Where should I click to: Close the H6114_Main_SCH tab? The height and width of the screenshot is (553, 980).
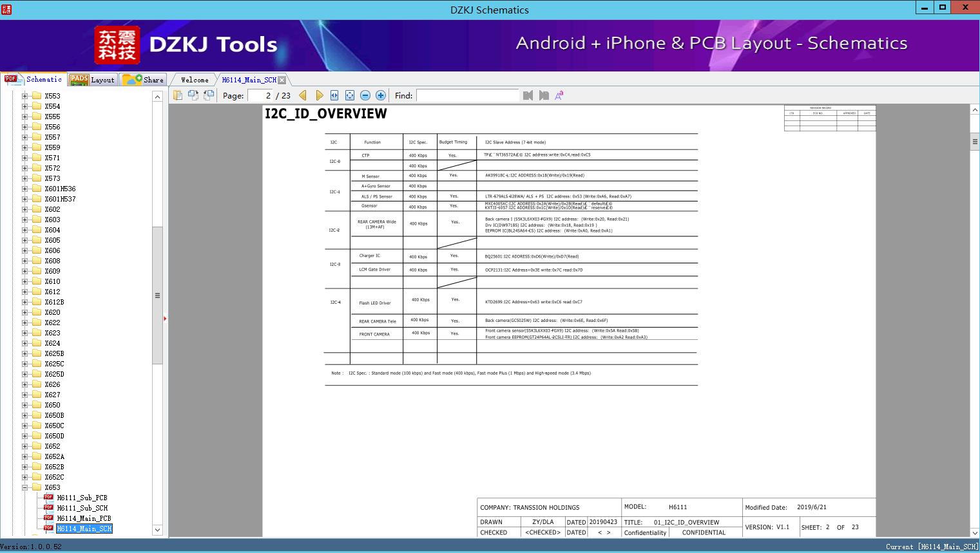pyautogui.click(x=282, y=80)
